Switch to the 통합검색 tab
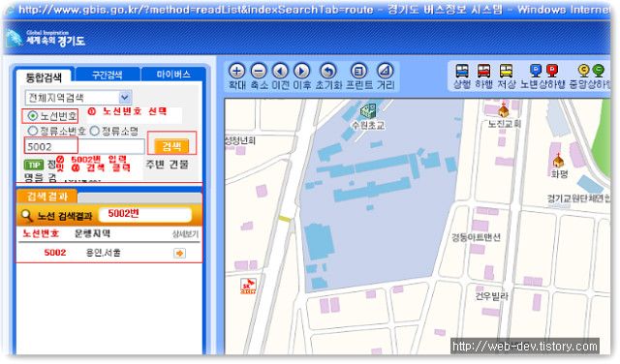 44,76
